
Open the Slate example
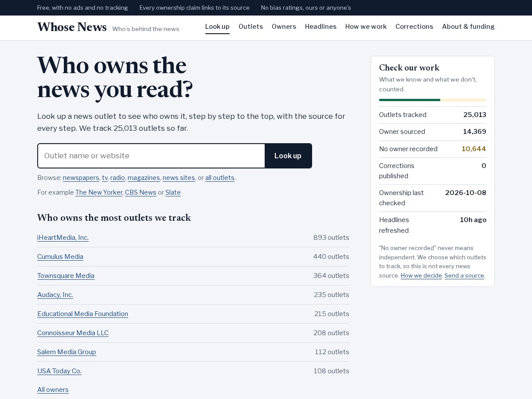pos(173,192)
